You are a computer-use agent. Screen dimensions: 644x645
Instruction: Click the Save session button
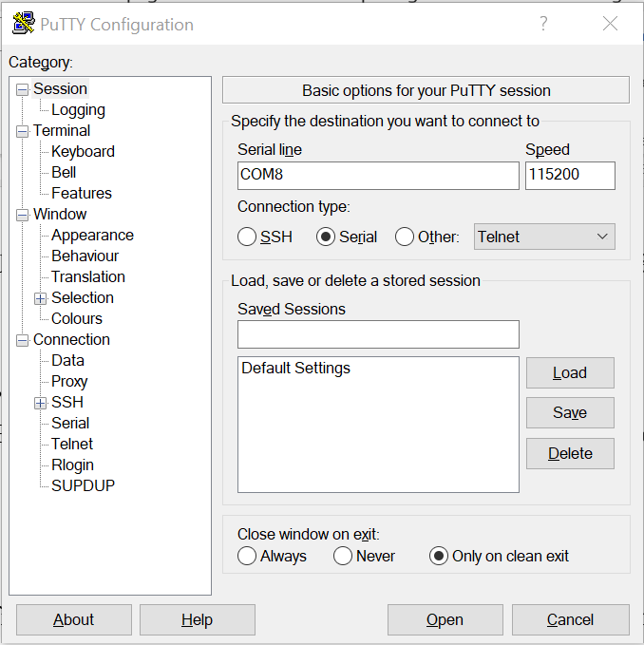tap(570, 412)
